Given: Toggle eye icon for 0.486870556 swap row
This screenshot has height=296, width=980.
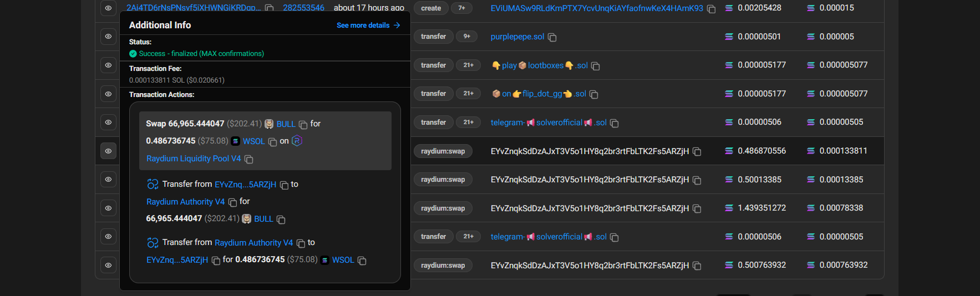Looking at the screenshot, I should click(x=108, y=151).
